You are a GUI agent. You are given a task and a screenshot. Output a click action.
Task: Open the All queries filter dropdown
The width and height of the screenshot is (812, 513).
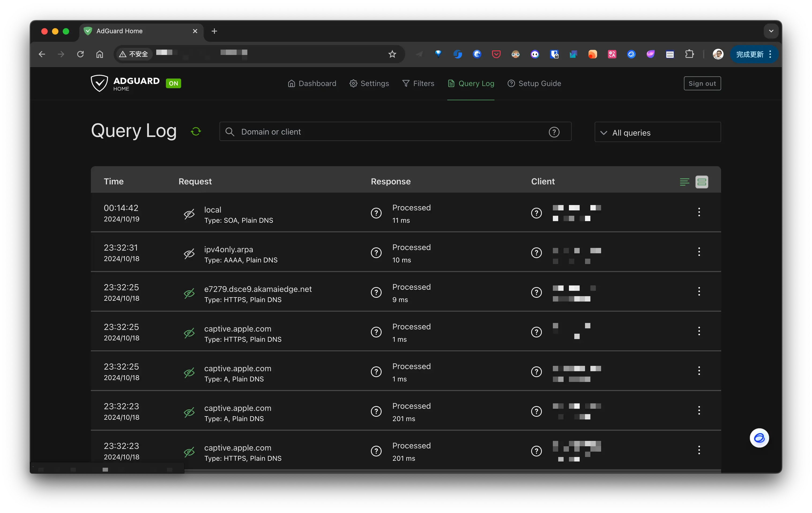657,132
